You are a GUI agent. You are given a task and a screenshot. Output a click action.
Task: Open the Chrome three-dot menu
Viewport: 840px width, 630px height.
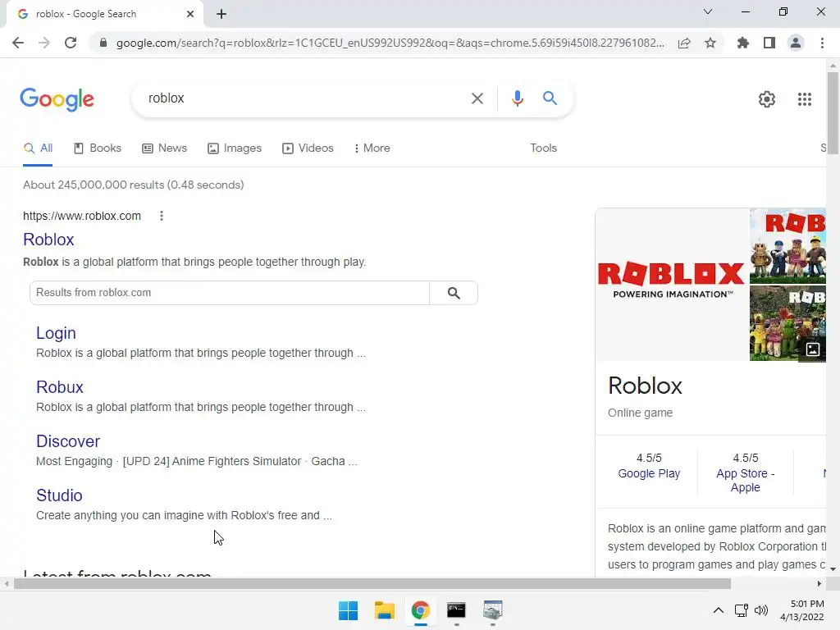tap(822, 43)
